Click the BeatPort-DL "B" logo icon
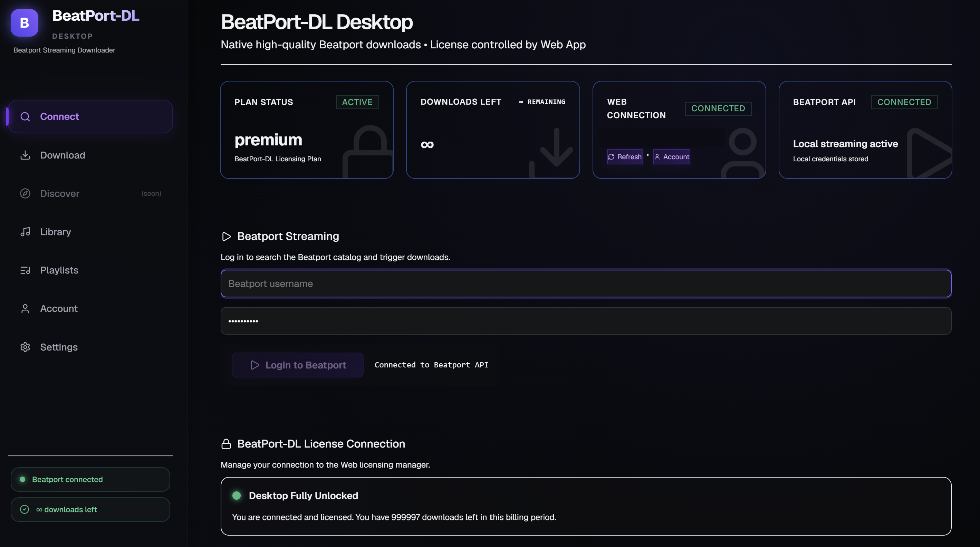Viewport: 980px width, 547px height. click(25, 23)
